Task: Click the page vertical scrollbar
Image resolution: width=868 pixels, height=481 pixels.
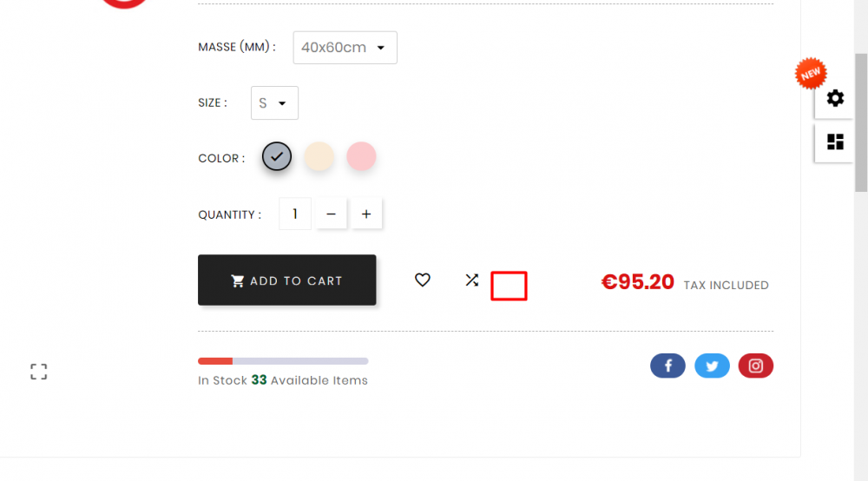Action: pyautogui.click(x=861, y=123)
